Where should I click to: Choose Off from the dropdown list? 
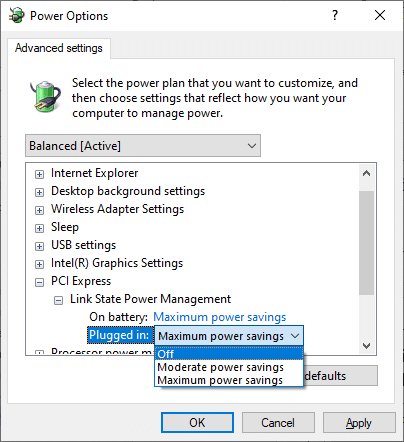coord(229,354)
